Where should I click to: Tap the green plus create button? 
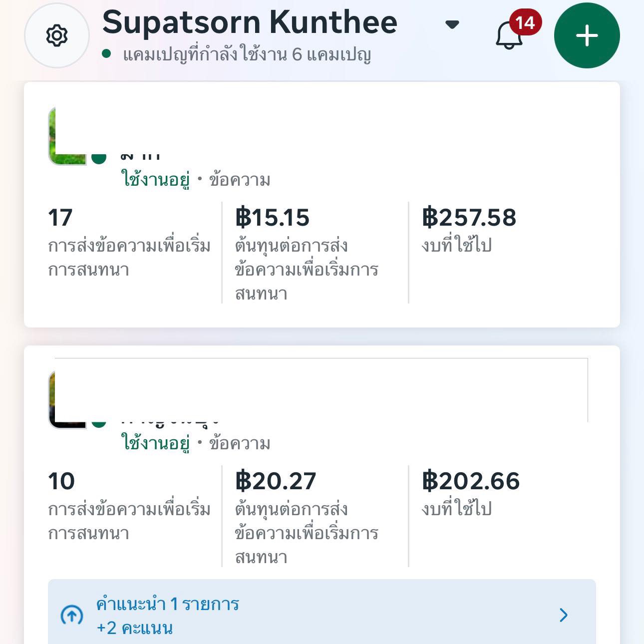(587, 36)
